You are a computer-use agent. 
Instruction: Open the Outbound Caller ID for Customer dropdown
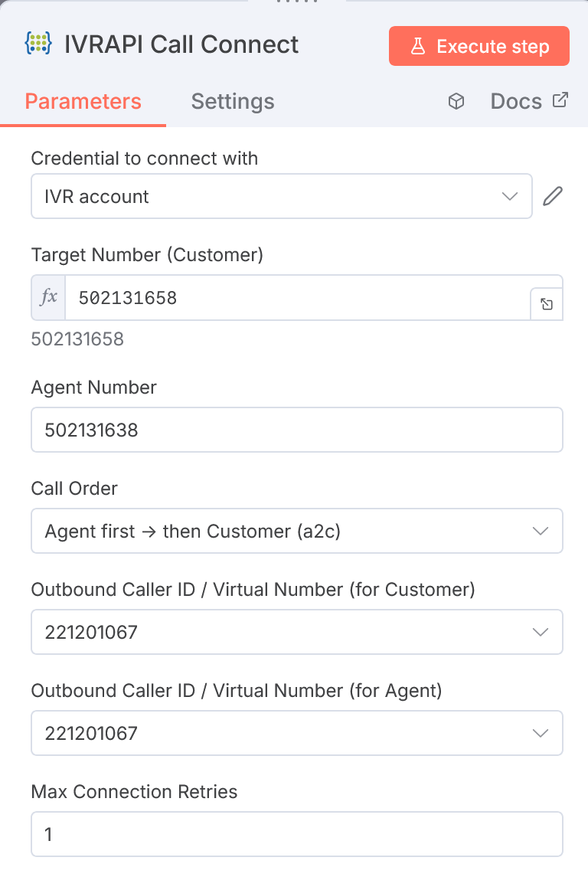[297, 632]
